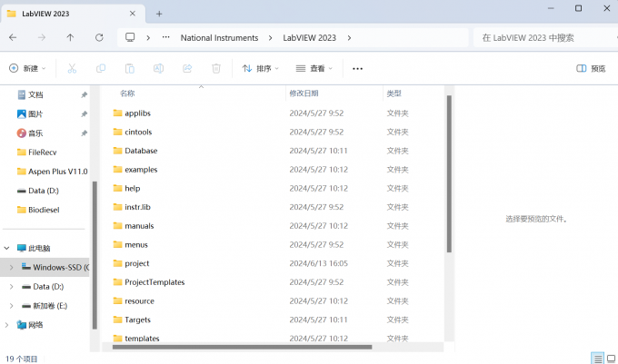Click the Share icon in toolbar

(x=187, y=68)
